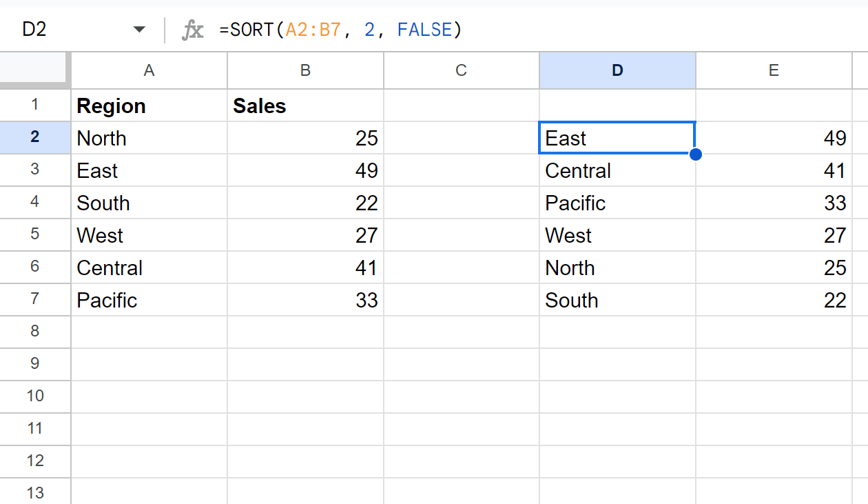Click the blue fill handle on cell D2

[695, 154]
